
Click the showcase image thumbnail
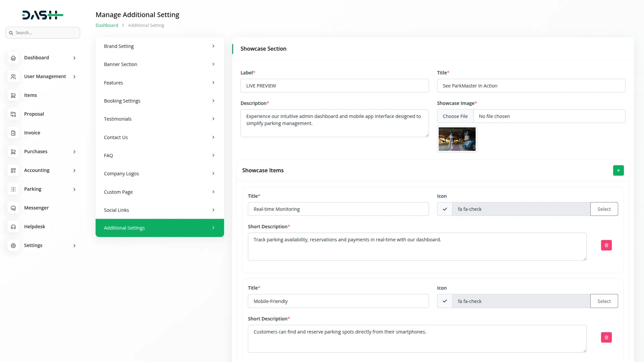tap(457, 139)
